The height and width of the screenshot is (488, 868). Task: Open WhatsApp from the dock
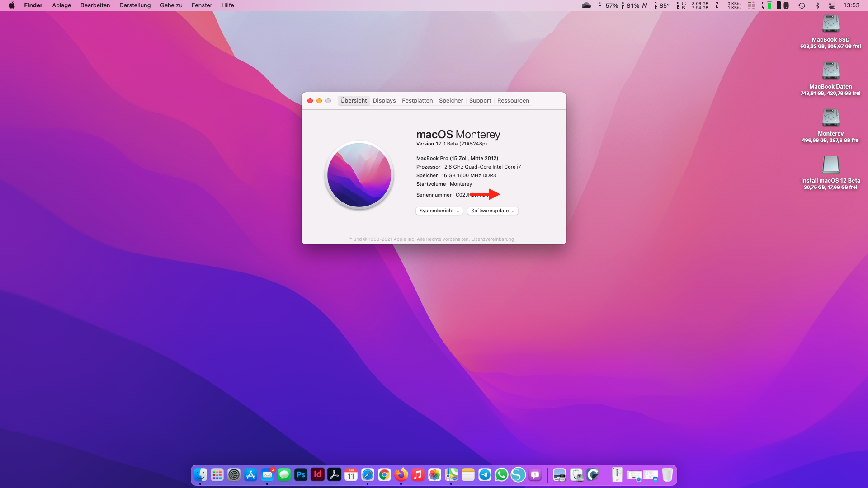tap(501, 475)
